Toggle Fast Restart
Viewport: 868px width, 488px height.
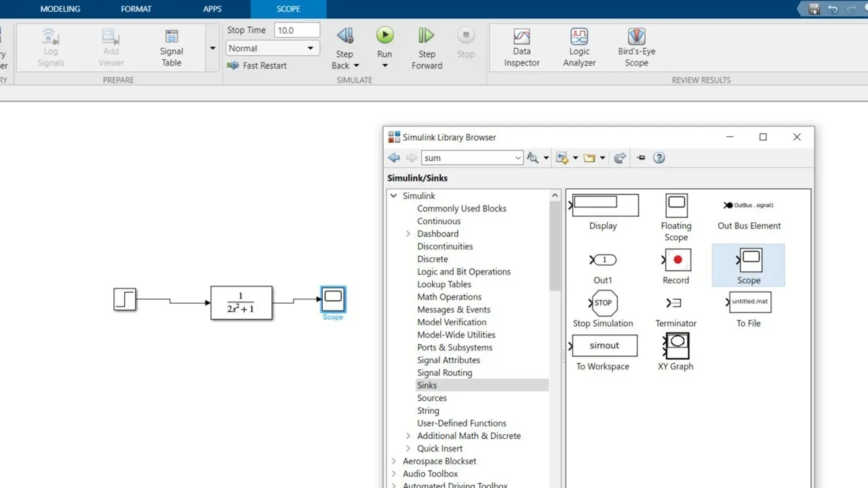point(257,66)
